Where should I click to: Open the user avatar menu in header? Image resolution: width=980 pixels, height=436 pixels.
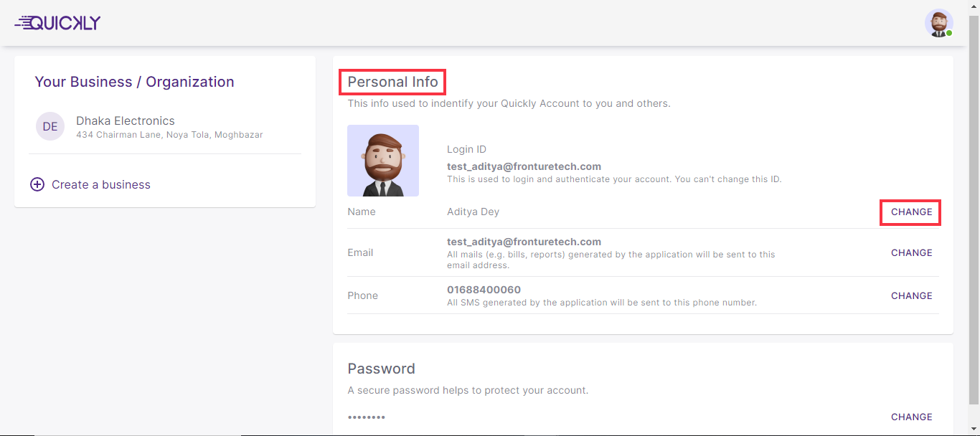click(938, 23)
